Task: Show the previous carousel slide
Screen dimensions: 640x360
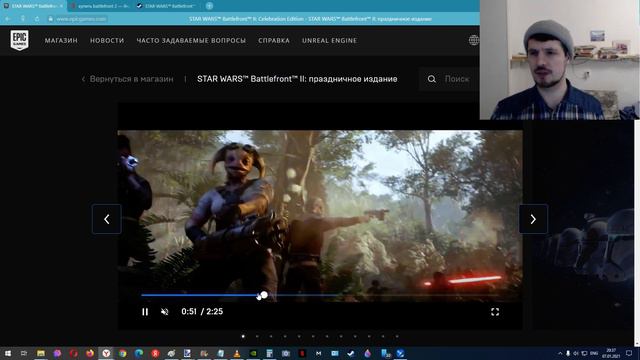Action: pyautogui.click(x=107, y=219)
